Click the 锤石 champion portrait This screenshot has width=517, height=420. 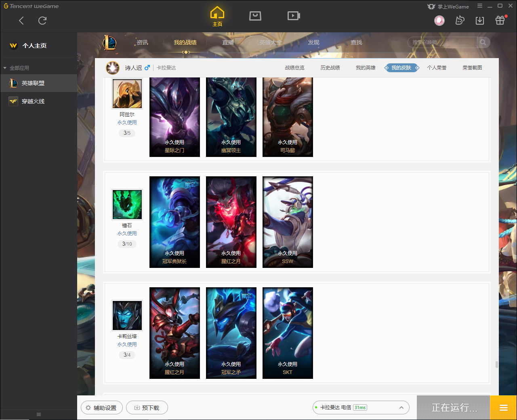pyautogui.click(x=127, y=205)
